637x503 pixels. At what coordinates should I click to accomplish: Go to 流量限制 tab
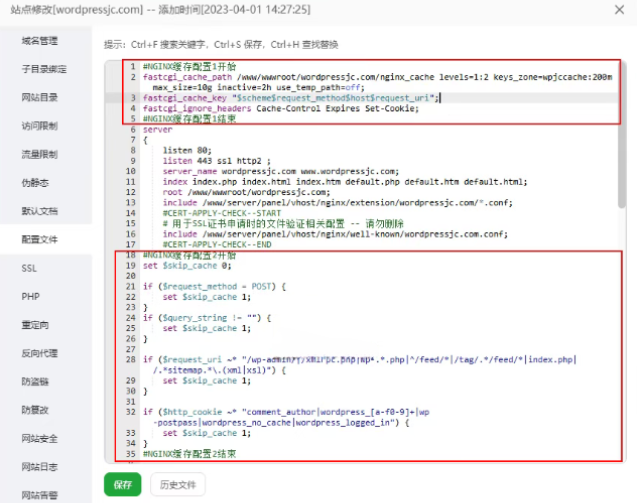click(x=41, y=155)
